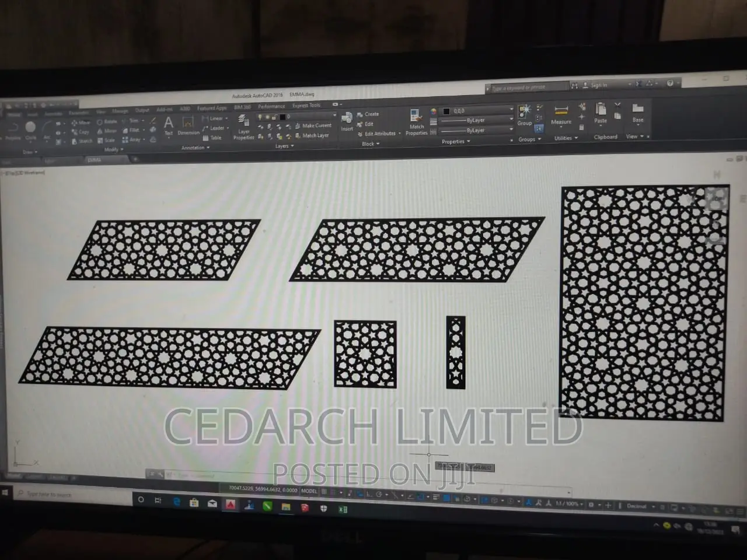Image resolution: width=747 pixels, height=560 pixels.
Task: Click the Match Properties icon
Action: click(417, 123)
